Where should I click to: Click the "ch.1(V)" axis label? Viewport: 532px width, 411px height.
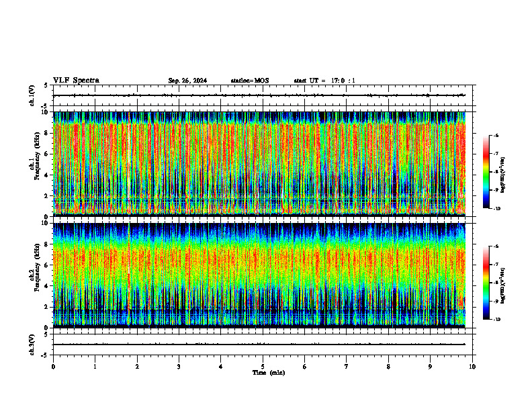(32, 95)
